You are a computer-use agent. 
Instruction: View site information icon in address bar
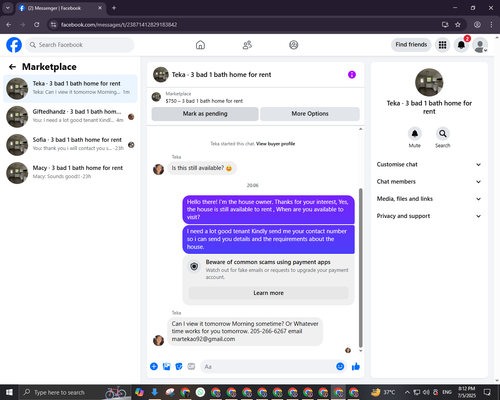coord(53,25)
